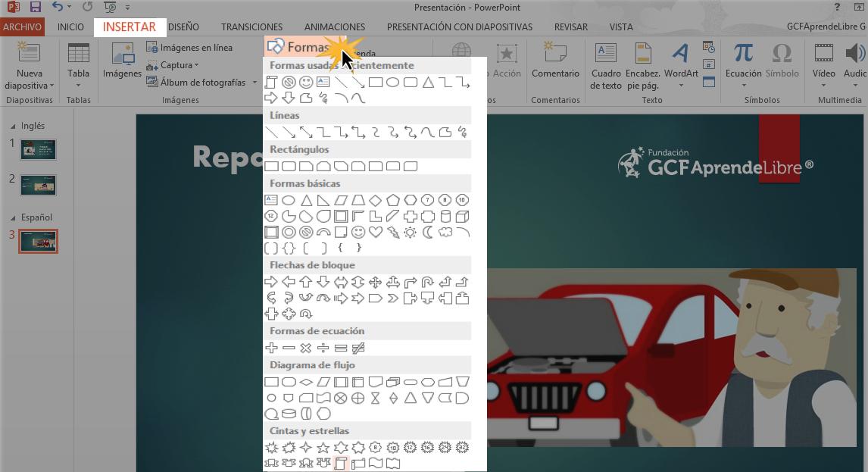Viewport: 868px width, 472px height.
Task: Select the right arrow in Flechas de bloque
Action: coord(271,282)
